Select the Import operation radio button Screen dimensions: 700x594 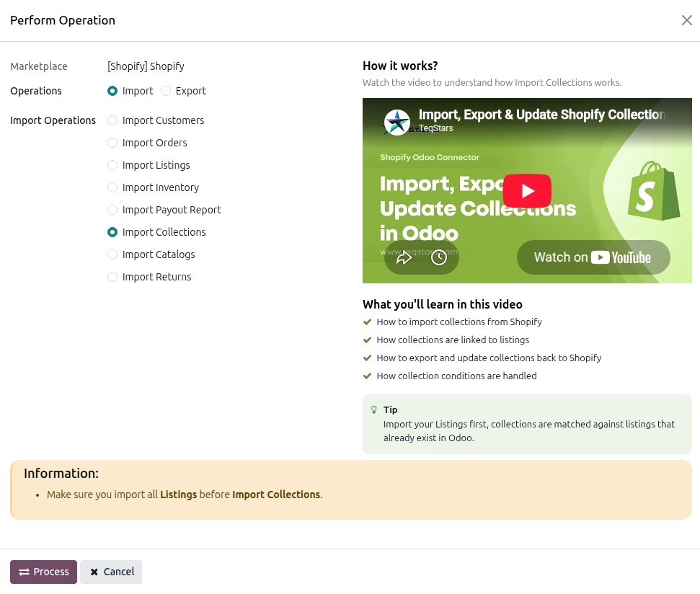pos(112,91)
